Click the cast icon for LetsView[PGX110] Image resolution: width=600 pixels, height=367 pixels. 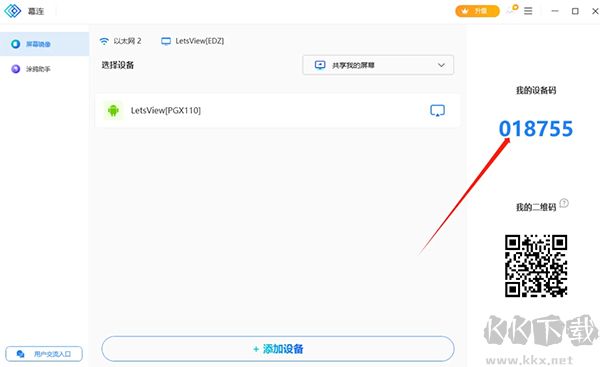pos(437,111)
